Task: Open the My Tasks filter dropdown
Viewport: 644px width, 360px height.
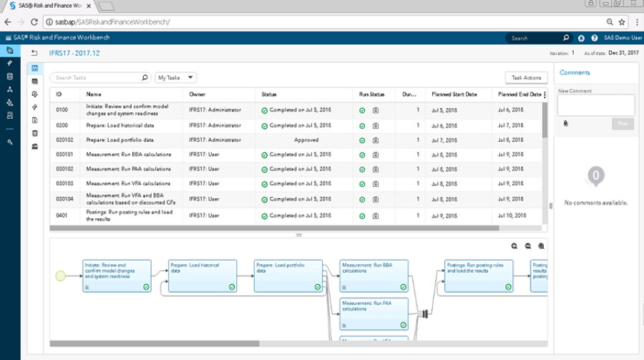Action: [x=176, y=78]
